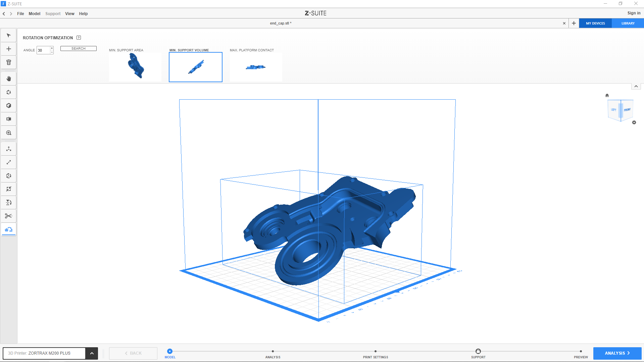The height and width of the screenshot is (362, 644).
Task: Collapse the rotation optimization panel
Action: point(636,87)
